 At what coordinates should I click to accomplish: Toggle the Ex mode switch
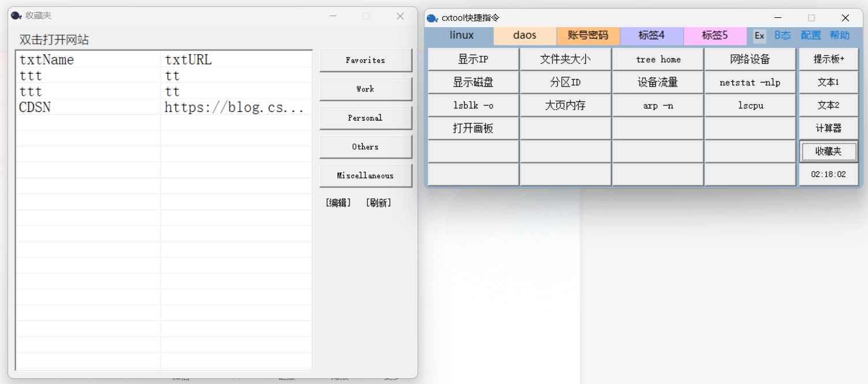click(759, 35)
